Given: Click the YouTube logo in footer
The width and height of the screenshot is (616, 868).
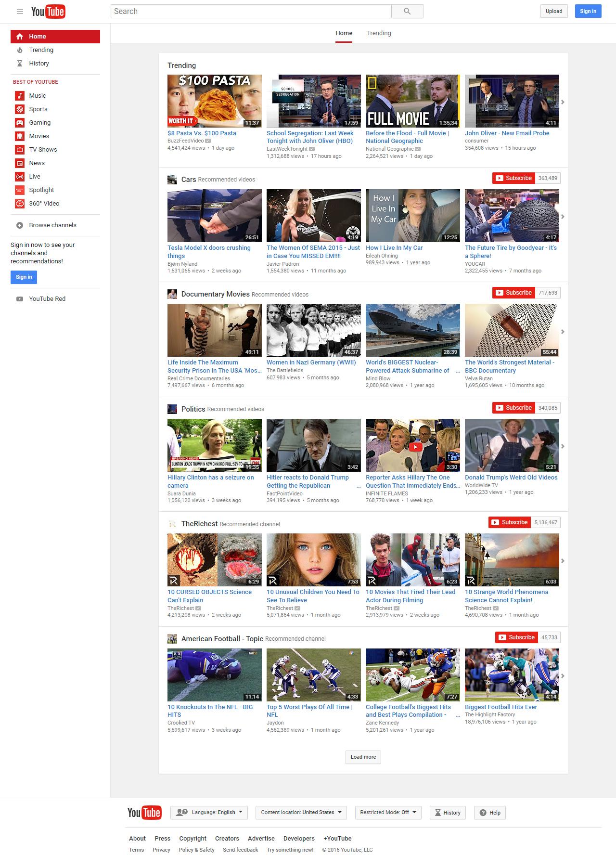Looking at the screenshot, I should pos(144,813).
